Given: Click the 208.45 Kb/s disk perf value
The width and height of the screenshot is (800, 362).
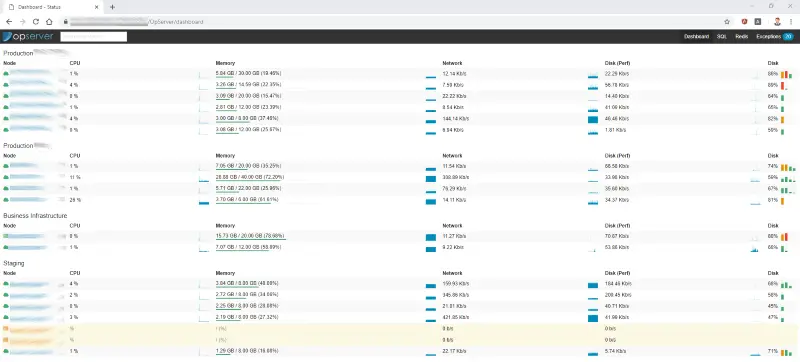Looking at the screenshot, I should [x=618, y=295].
